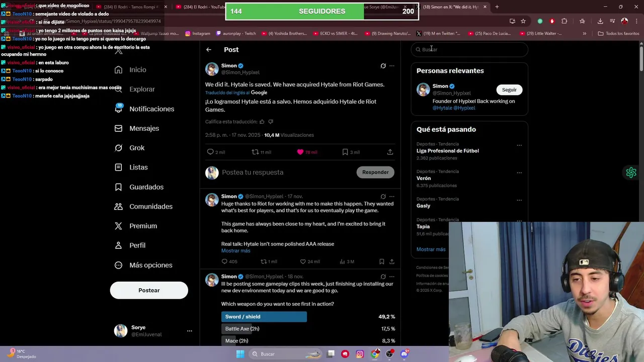The width and height of the screenshot is (644, 362).
Task: Open options for Verón trend
Action: 519,173
